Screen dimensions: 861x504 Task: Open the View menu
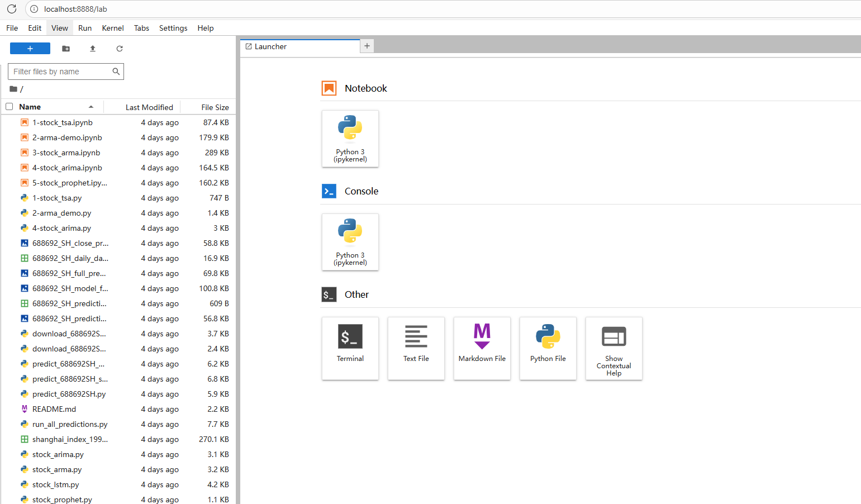(x=60, y=28)
